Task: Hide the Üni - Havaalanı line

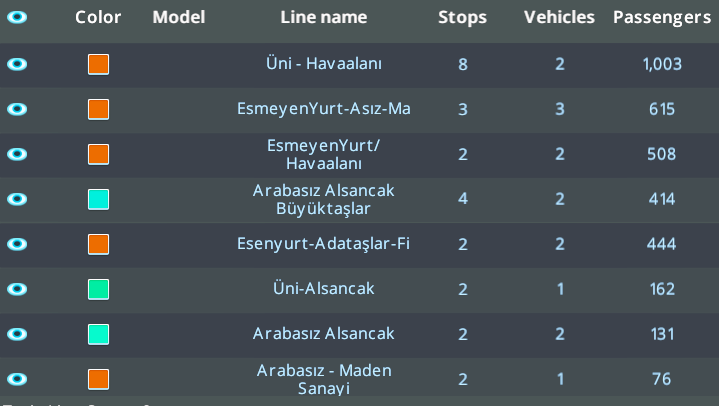Action: pos(18,64)
